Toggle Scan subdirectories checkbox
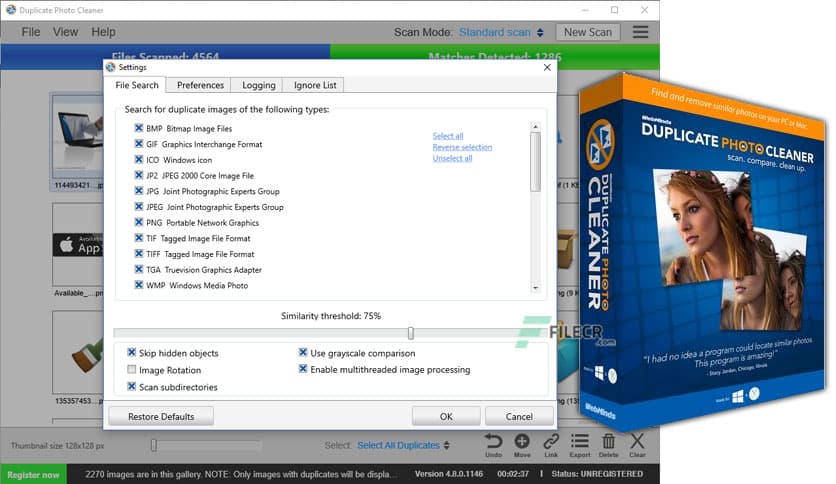The width and height of the screenshot is (836, 484). click(x=132, y=386)
